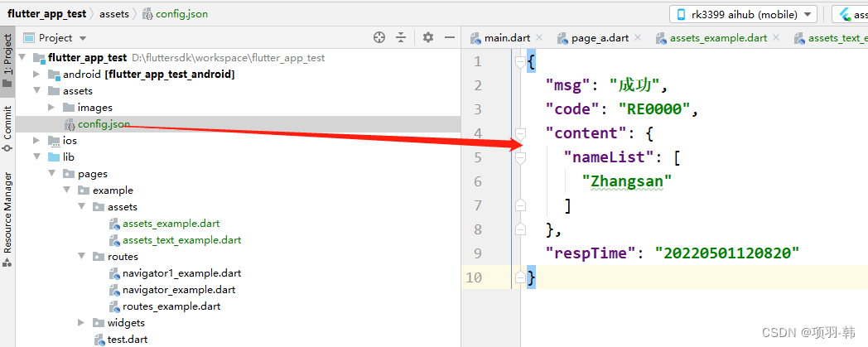Select the images folder row

238,108
